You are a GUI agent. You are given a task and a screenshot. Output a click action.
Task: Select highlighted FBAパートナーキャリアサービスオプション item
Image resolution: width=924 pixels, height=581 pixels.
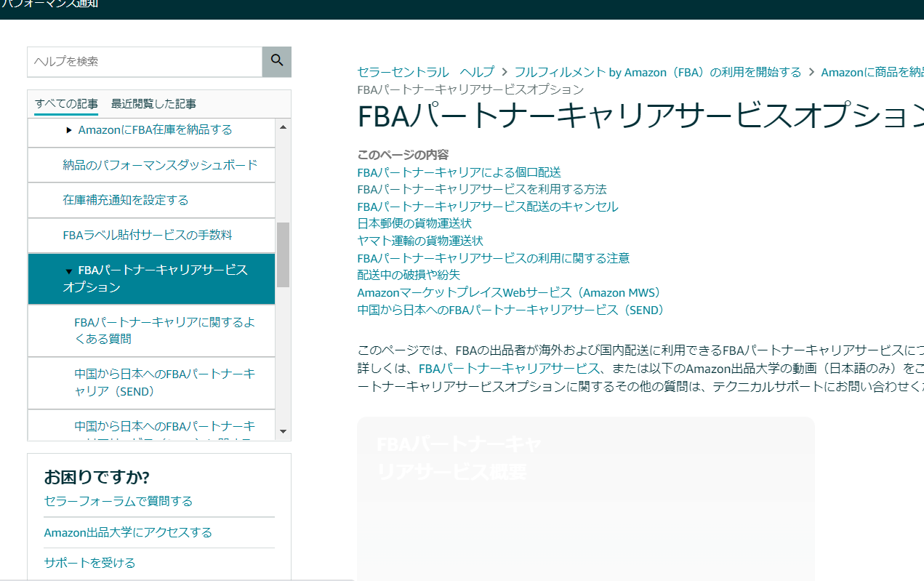(151, 279)
